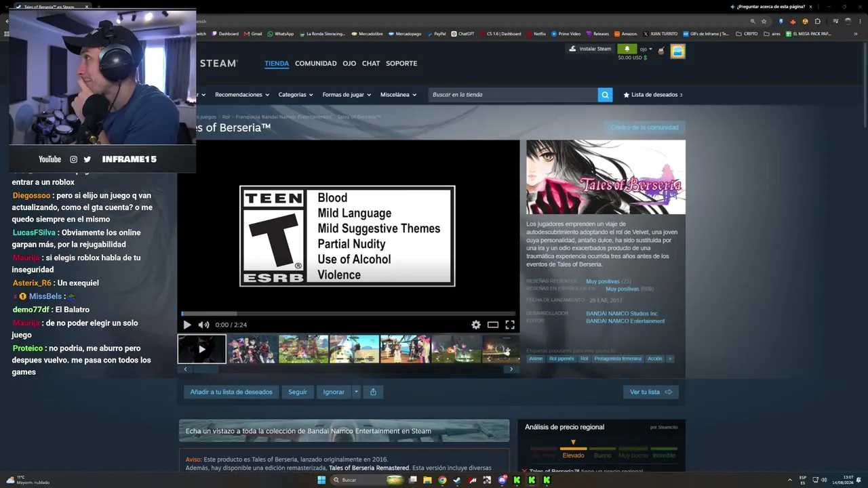Expand the Categorías menu
Screen dimensions: 868x488
coord(296,95)
